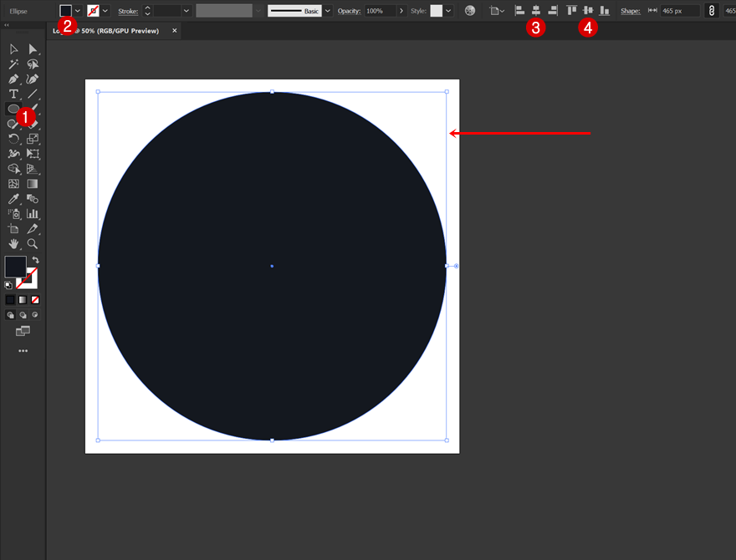Activate the Eyedropper tool

point(13,199)
